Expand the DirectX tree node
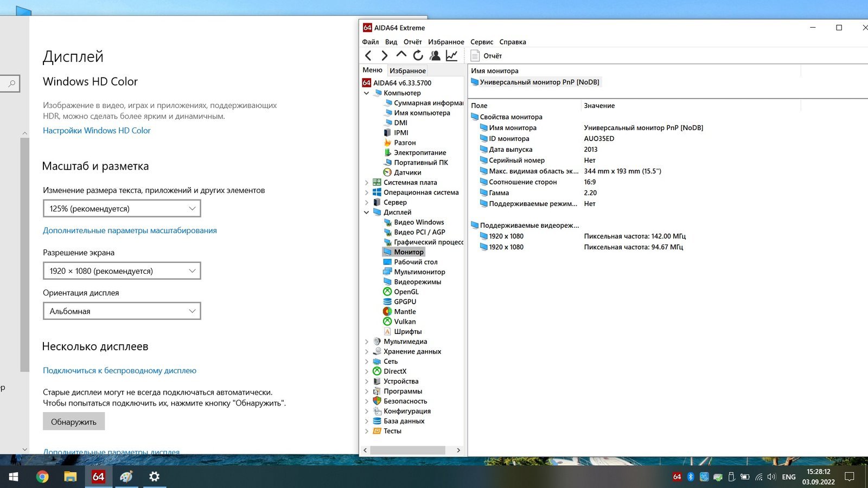The image size is (868, 488). click(367, 371)
